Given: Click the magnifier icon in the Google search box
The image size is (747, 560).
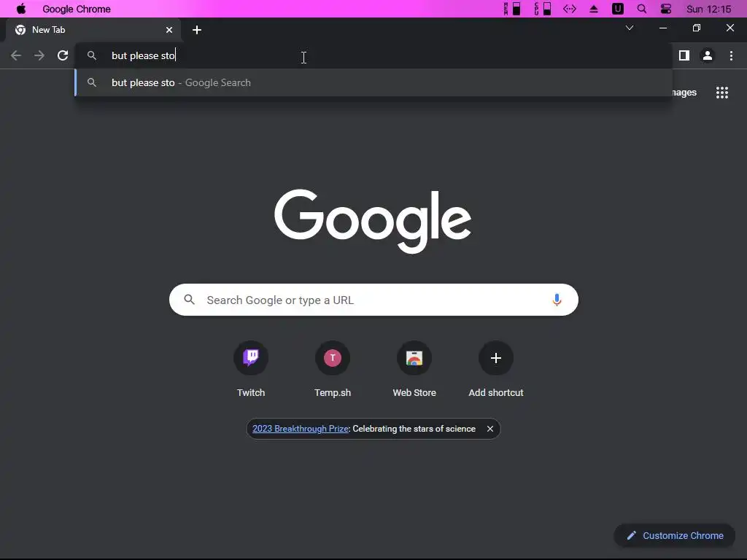Looking at the screenshot, I should click(189, 300).
